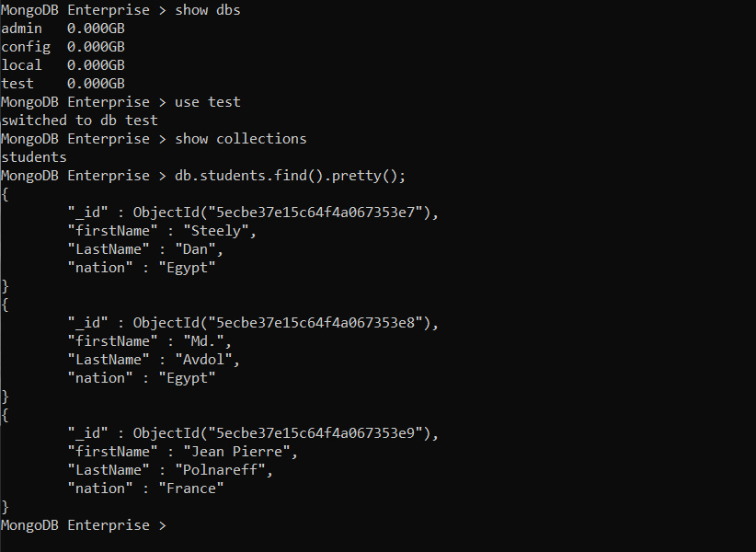Screen dimensions: 756x552
Task: Click the 'show dbs' command text
Action: 207,10
